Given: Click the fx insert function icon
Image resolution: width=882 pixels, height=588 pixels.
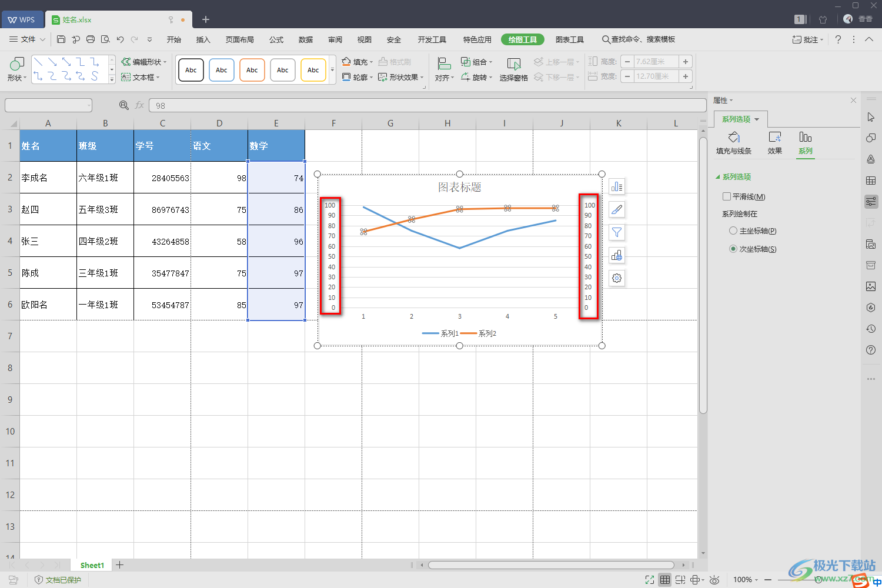Looking at the screenshot, I should [x=139, y=105].
